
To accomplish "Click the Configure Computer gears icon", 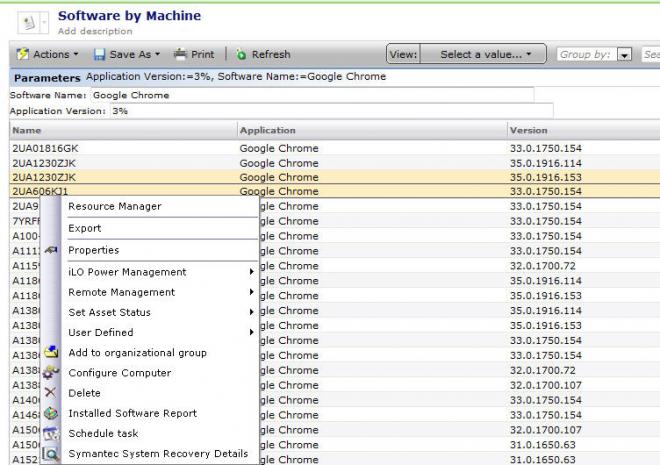I will click(x=51, y=372).
